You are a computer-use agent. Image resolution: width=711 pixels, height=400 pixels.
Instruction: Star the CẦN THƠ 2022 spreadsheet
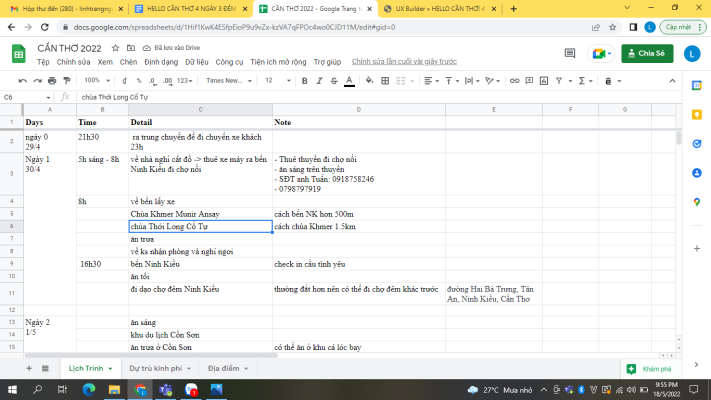click(117, 47)
